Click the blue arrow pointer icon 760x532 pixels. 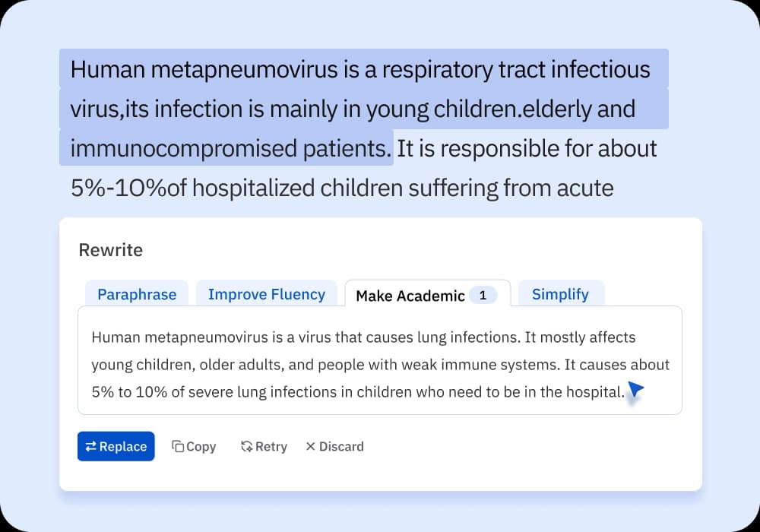635,390
